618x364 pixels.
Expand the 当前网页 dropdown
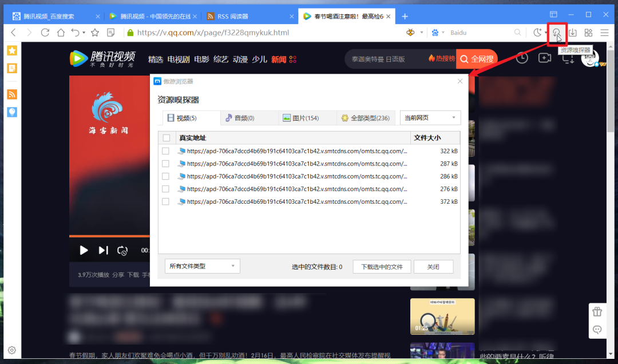(430, 117)
